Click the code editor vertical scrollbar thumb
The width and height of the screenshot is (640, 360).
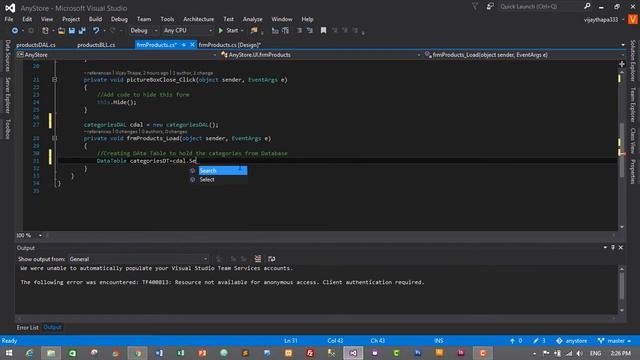tap(622, 150)
